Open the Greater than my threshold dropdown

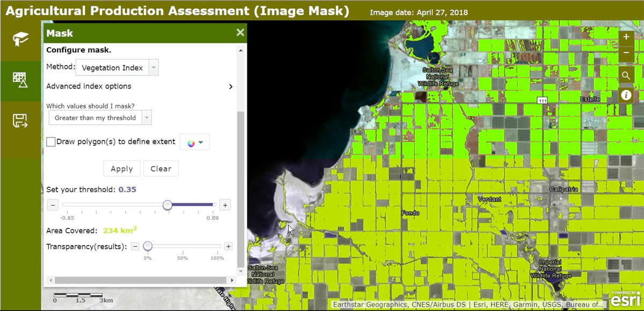[100, 118]
